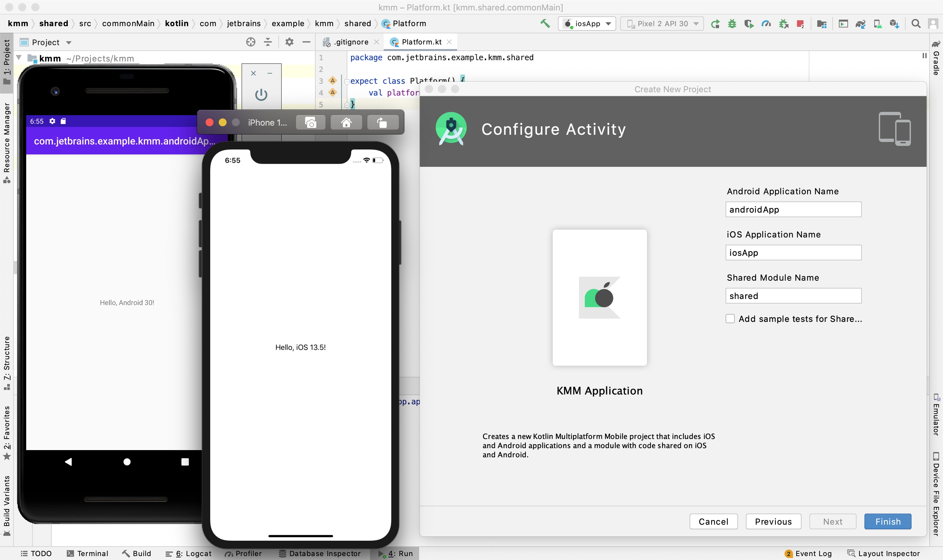Click the Profiler icon in bottom toolbar

[245, 552]
